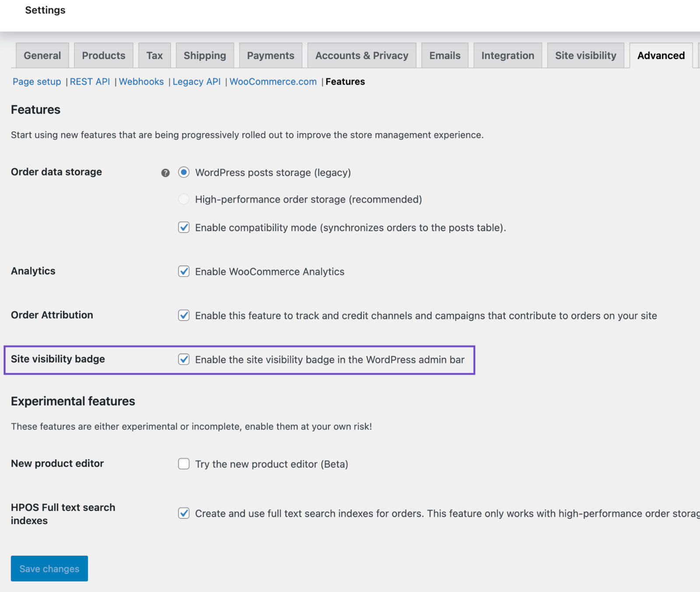This screenshot has height=592, width=700.
Task: Open the Page setup section
Action: 36,81
